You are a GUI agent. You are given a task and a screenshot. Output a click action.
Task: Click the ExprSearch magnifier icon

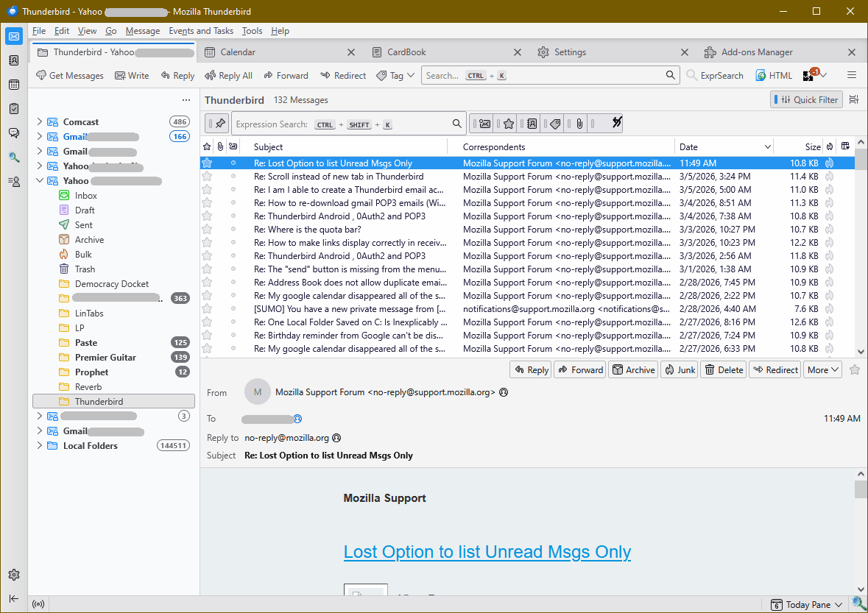pyautogui.click(x=692, y=76)
